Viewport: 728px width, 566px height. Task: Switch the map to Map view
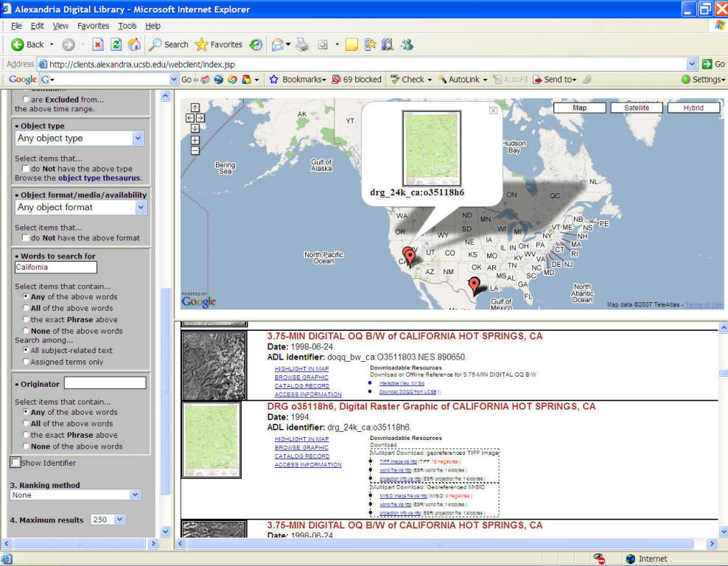click(579, 108)
